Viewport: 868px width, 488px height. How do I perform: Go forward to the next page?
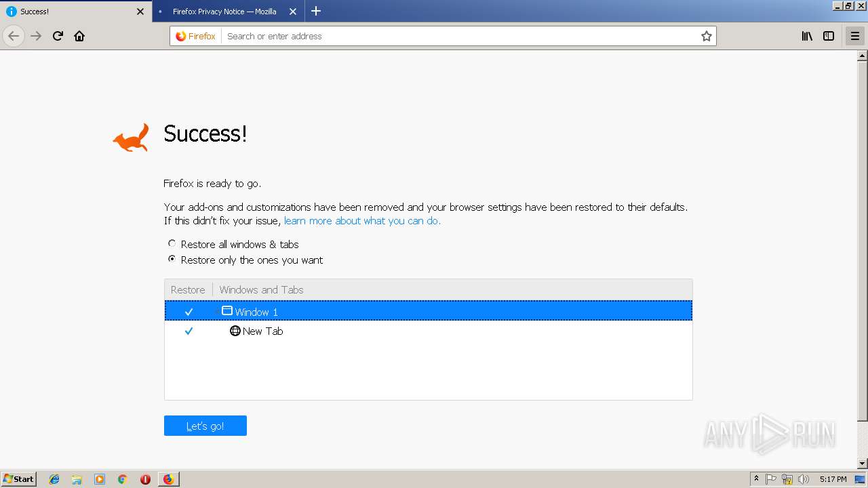coord(37,36)
